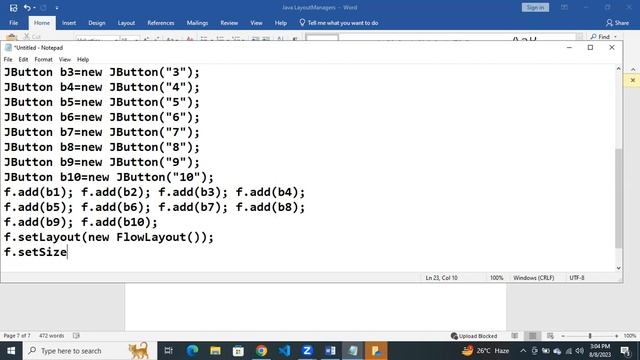640x360 pixels.
Task: Click the Upload Blocked status indicator
Action: [474, 336]
